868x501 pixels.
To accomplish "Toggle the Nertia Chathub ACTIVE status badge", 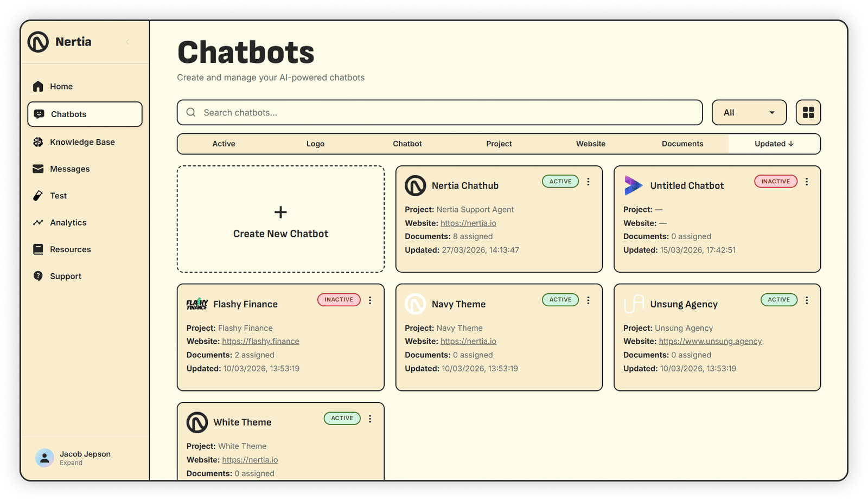I will [560, 182].
